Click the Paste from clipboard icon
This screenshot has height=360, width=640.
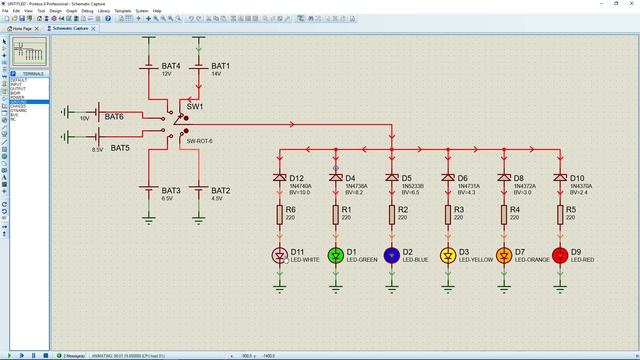pyautogui.click(x=224, y=19)
